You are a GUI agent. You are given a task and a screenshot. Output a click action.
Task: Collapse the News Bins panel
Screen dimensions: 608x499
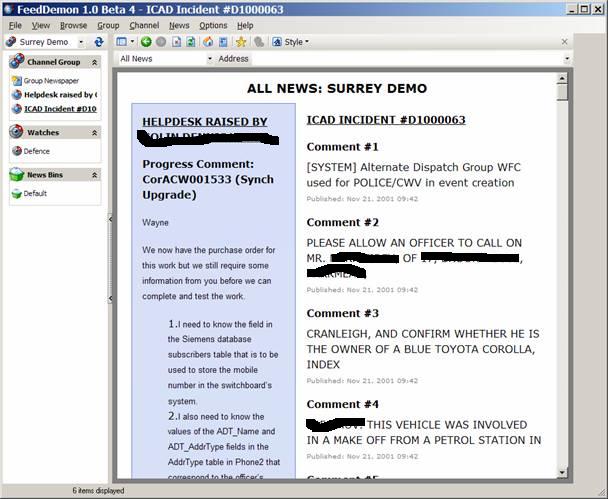(94, 175)
